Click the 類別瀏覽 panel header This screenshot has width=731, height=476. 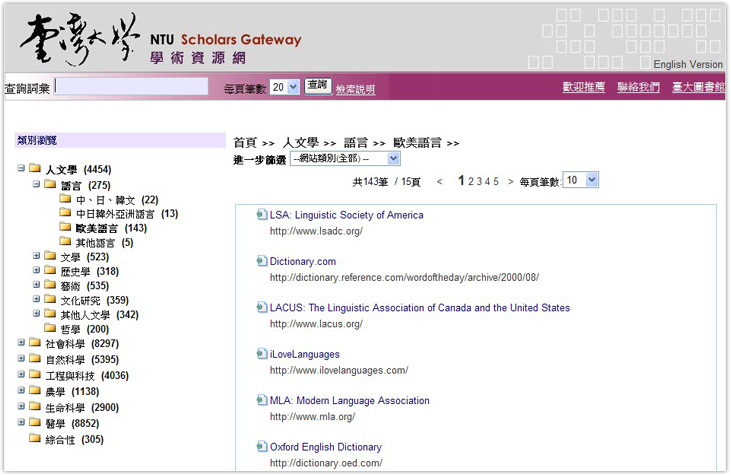point(120,140)
